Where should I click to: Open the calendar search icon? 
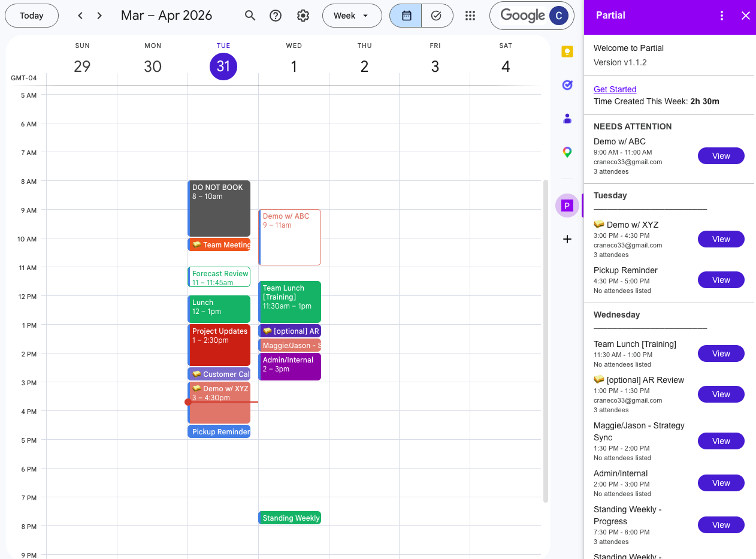[x=250, y=16]
